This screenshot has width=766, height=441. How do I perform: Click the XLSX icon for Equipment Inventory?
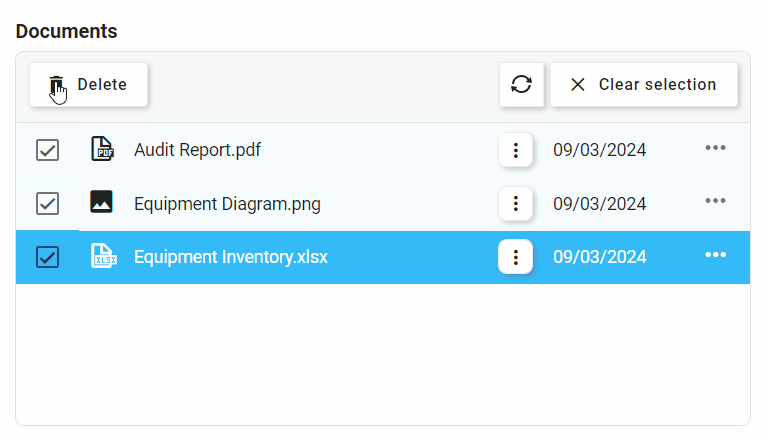104,255
